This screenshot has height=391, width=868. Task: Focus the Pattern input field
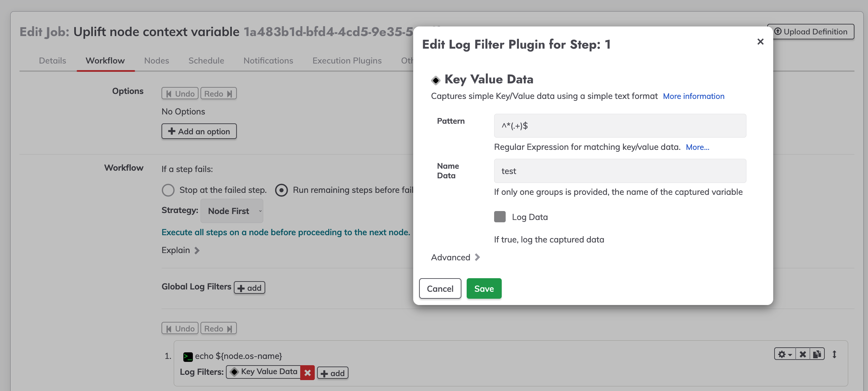click(620, 125)
